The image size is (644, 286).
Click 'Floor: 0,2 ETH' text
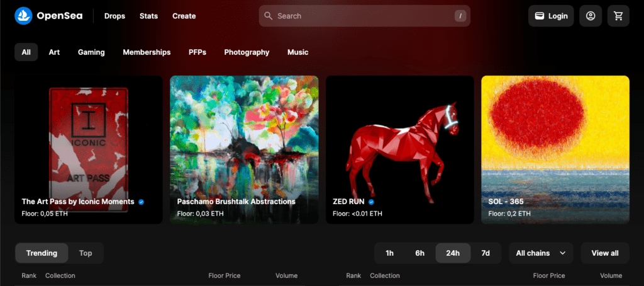coord(509,214)
